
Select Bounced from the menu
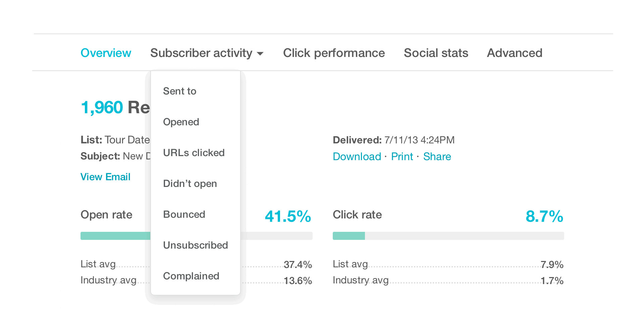click(x=184, y=214)
